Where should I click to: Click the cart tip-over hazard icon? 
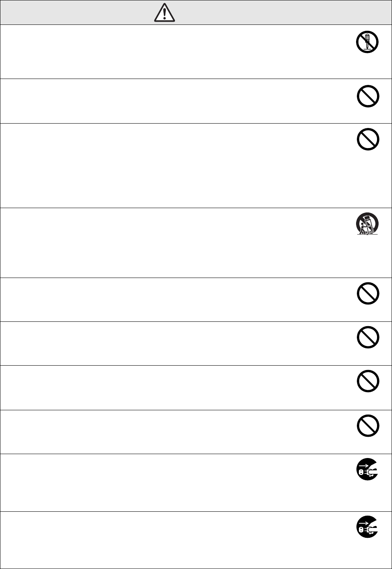click(368, 224)
